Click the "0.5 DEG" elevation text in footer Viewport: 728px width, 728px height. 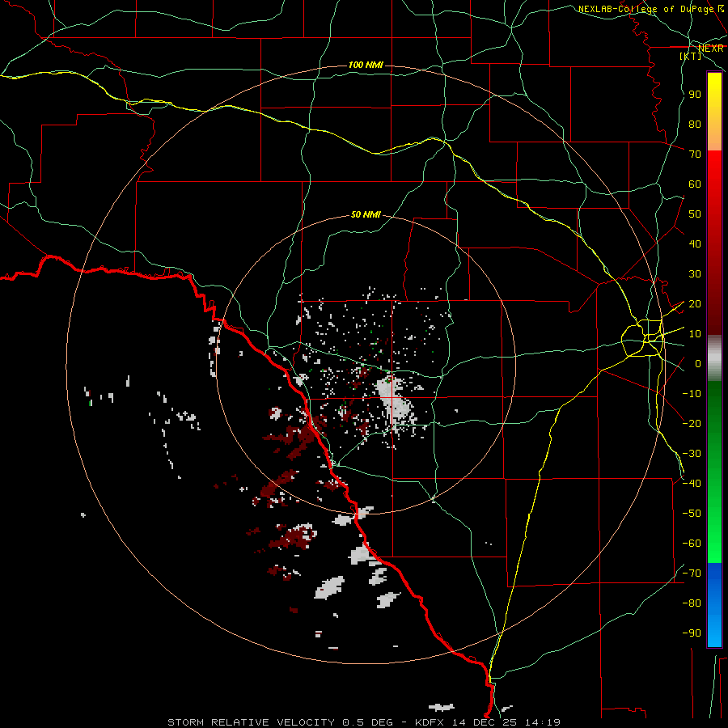point(367,722)
